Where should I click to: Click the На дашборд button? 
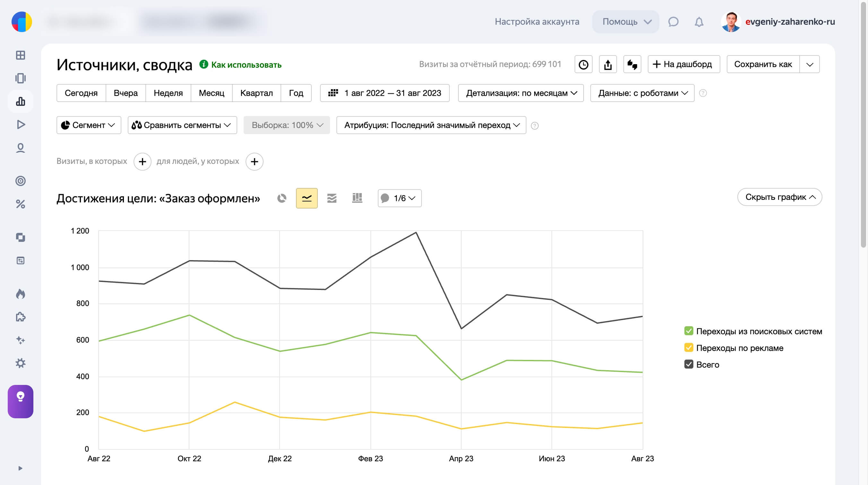click(x=683, y=64)
